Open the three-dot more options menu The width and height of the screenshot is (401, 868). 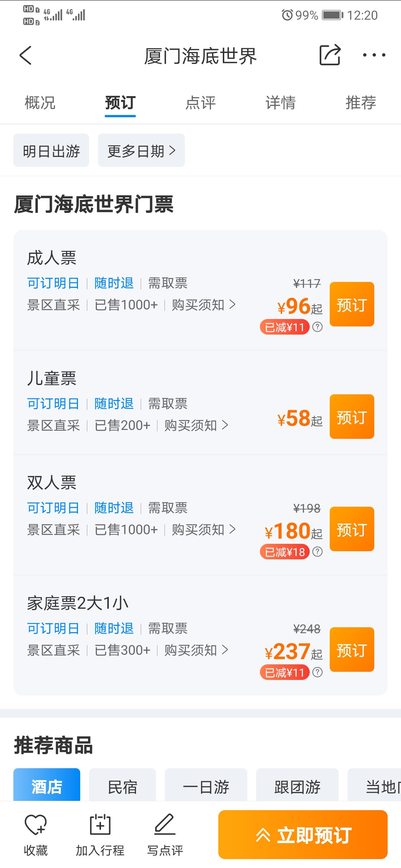pyautogui.click(x=374, y=55)
